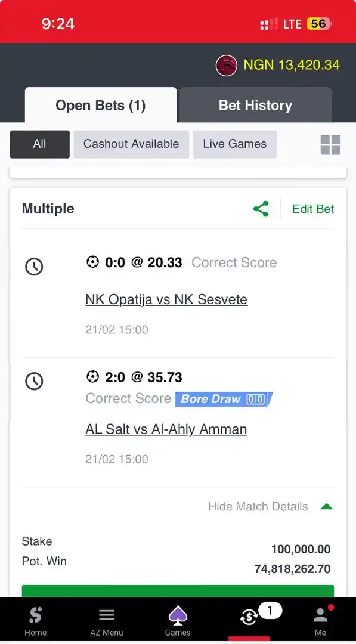Tap the open bets cashout icon

tap(249, 617)
